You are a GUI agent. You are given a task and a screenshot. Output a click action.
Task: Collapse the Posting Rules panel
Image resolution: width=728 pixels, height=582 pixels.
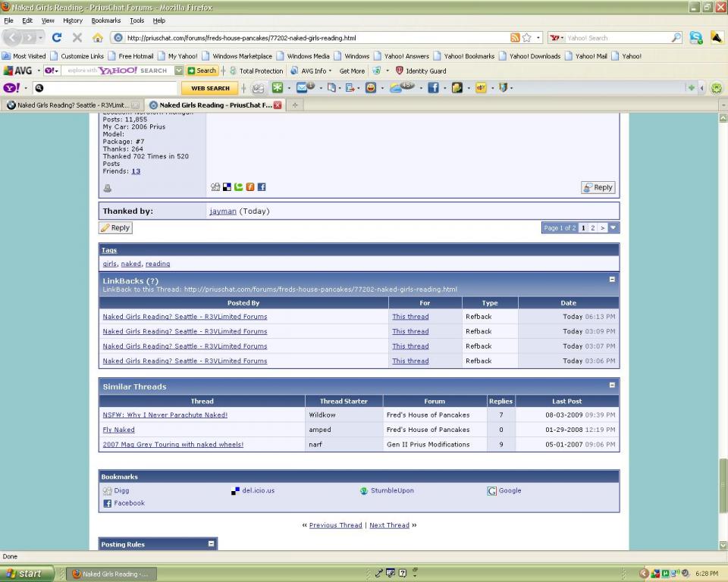coord(212,543)
